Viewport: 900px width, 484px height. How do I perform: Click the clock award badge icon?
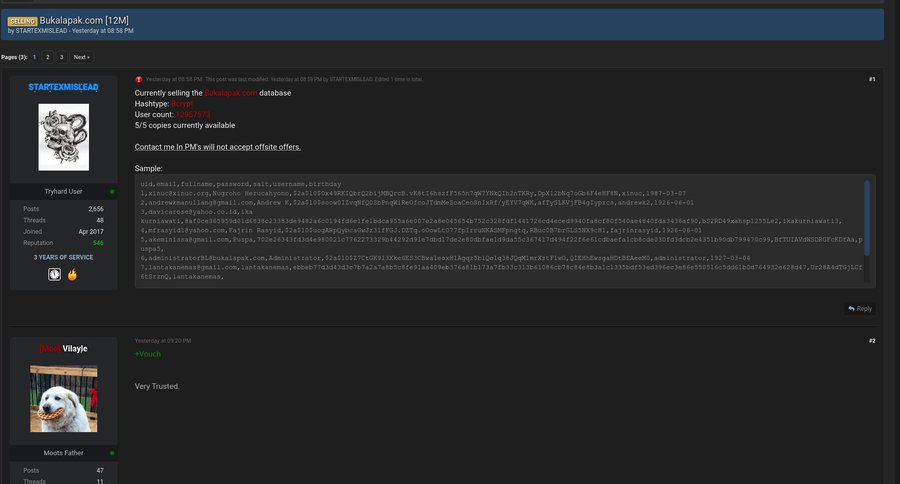tap(55, 274)
